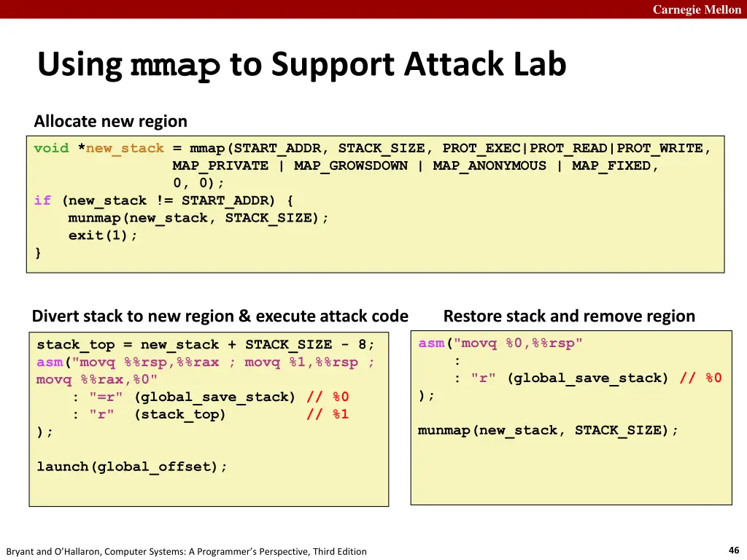Click the 'launch(global_offset);' line

[132, 467]
